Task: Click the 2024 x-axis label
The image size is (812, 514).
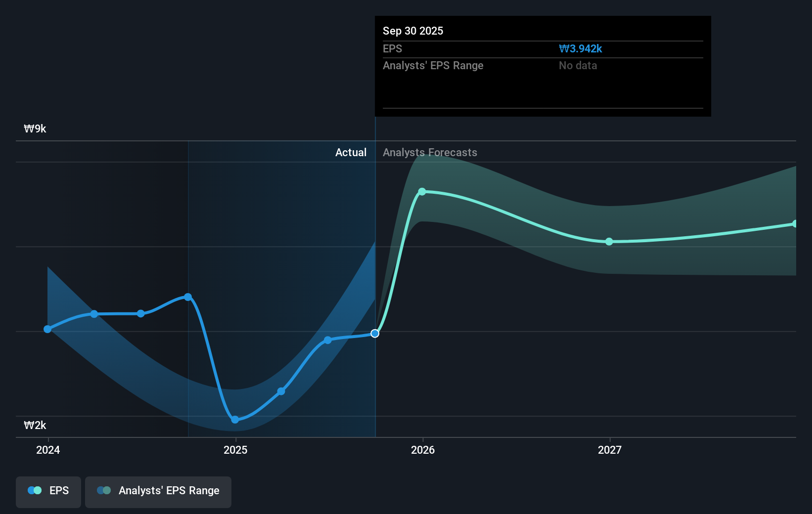Action: 48,450
